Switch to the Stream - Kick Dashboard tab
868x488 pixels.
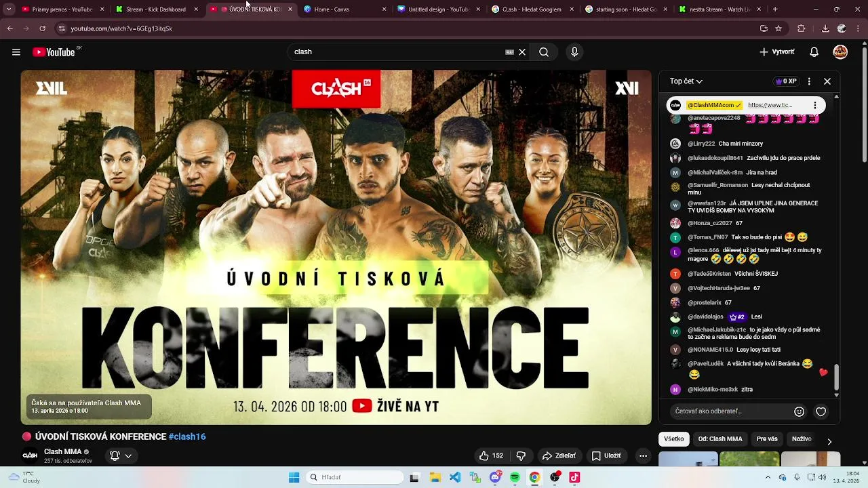[157, 9]
